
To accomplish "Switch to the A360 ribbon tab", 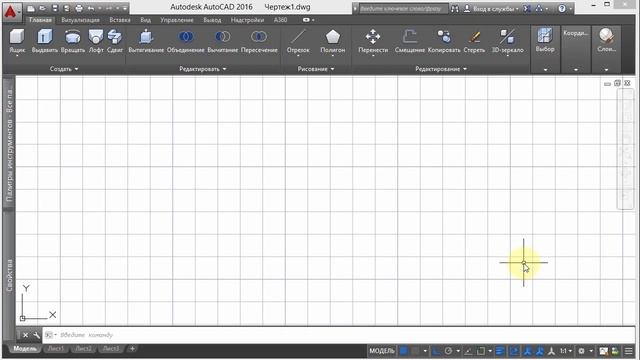I will 280,20.
